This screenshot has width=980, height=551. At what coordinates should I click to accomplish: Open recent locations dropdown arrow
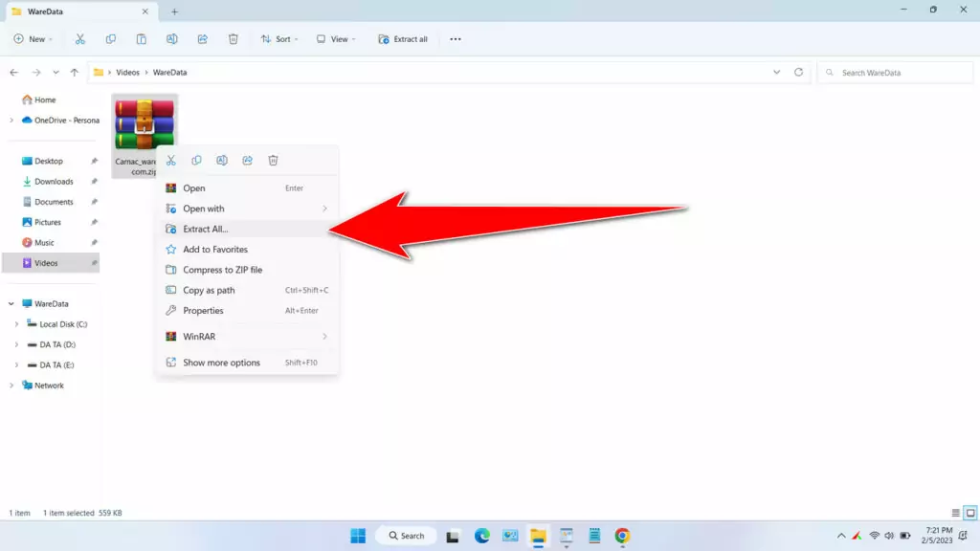click(x=56, y=73)
